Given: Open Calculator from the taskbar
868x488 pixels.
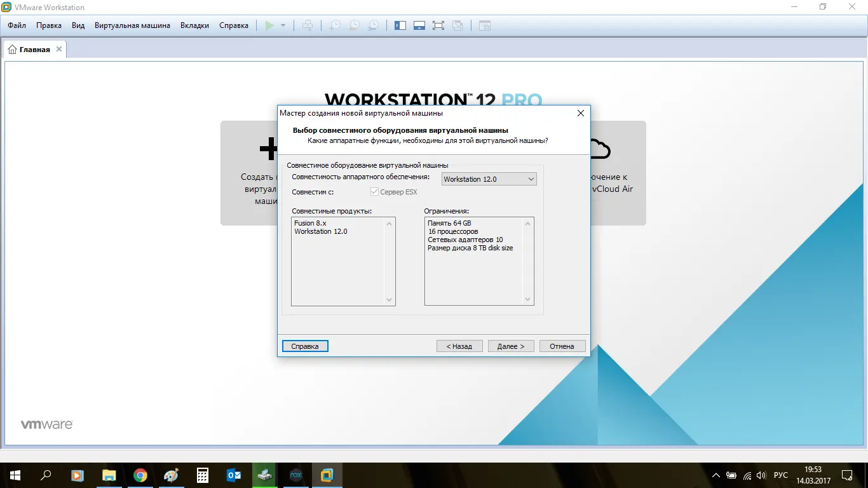Looking at the screenshot, I should tap(203, 475).
